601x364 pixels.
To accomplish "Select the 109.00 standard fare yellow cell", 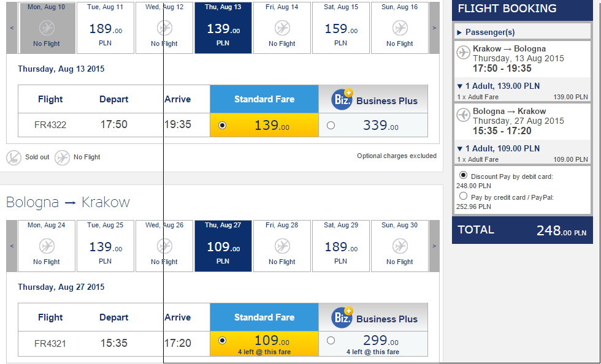I will point(264,344).
